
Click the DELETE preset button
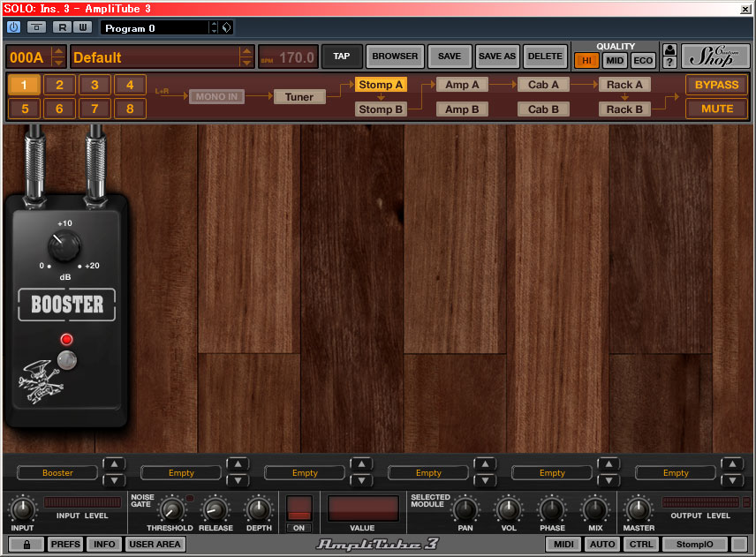(x=545, y=56)
